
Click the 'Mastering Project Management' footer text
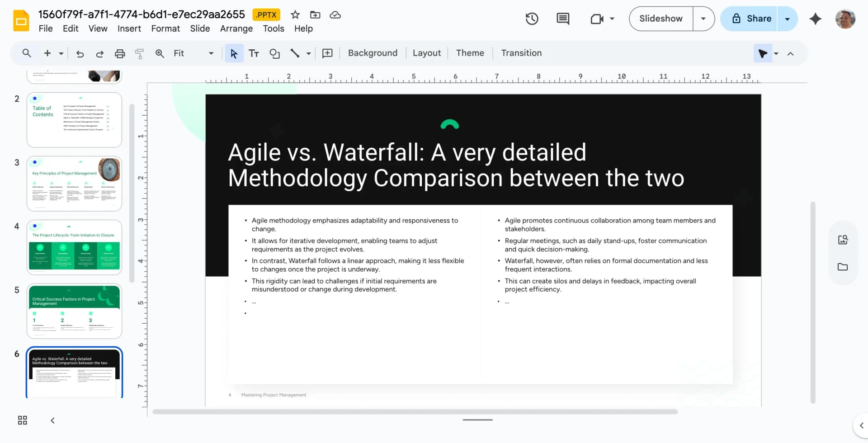[274, 395]
